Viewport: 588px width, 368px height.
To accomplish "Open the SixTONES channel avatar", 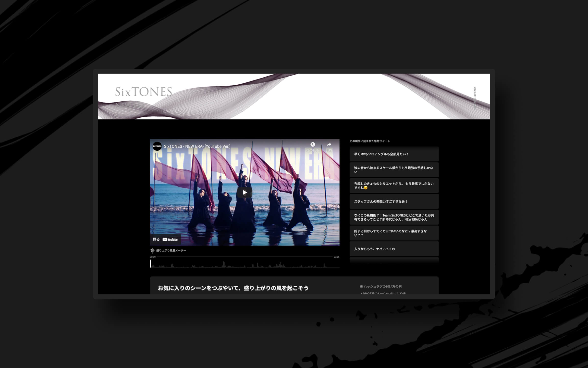I will [157, 146].
